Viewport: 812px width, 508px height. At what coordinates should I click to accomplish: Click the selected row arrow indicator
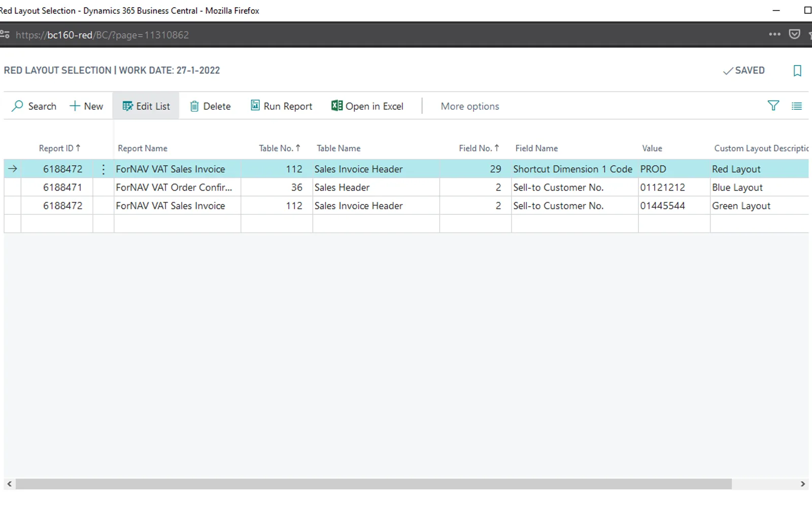(x=13, y=169)
